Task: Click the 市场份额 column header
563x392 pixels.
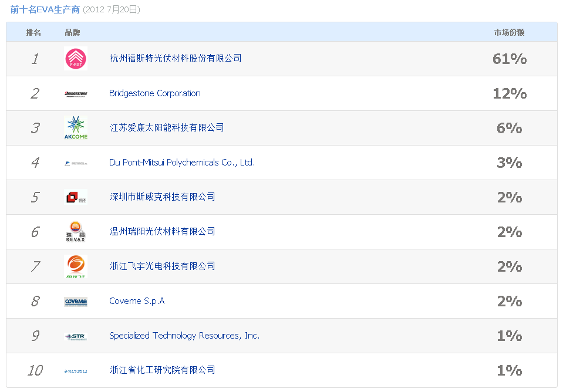Action: point(509,32)
